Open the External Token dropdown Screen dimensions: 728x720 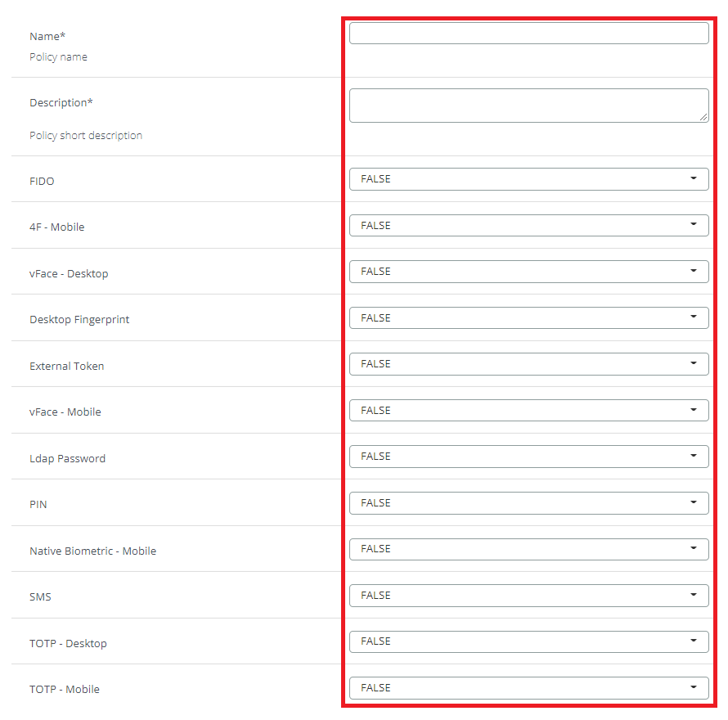(528, 364)
